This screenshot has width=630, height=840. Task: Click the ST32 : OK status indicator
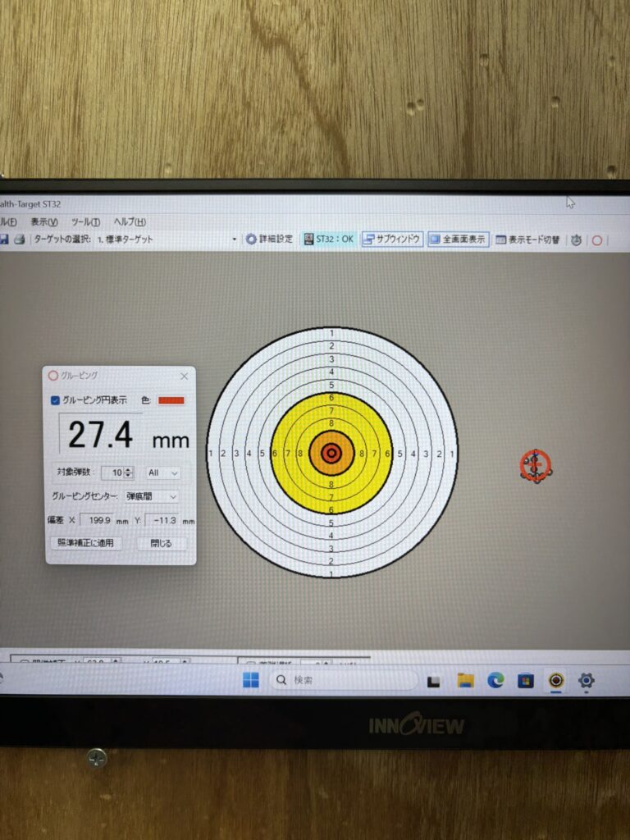329,240
